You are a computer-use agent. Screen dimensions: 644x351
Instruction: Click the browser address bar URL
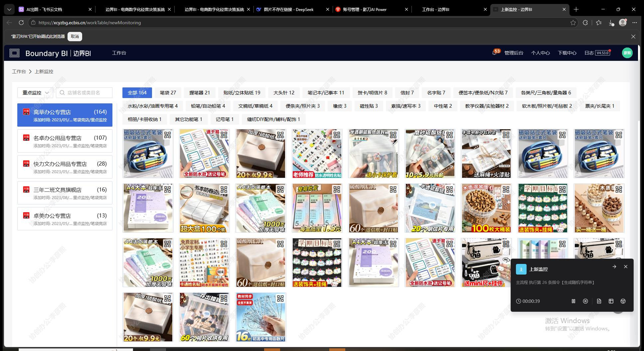89,23
